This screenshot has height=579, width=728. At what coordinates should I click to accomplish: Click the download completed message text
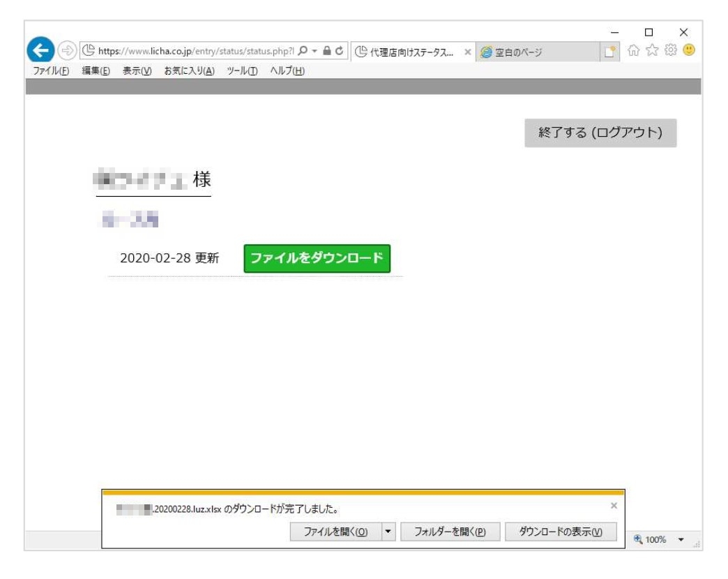(227, 509)
